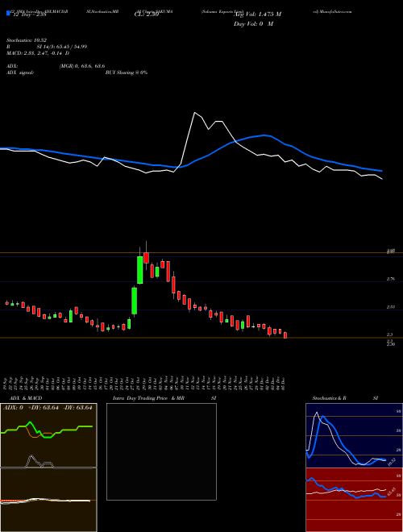Click the upper orange resistance line's price label
This screenshot has width=403, height=532.
(390, 251)
